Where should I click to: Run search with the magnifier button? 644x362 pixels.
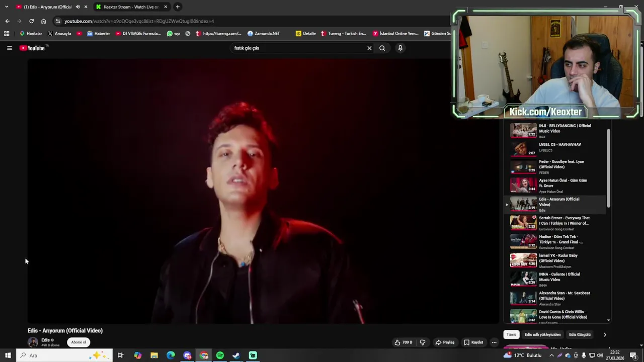pos(382,48)
